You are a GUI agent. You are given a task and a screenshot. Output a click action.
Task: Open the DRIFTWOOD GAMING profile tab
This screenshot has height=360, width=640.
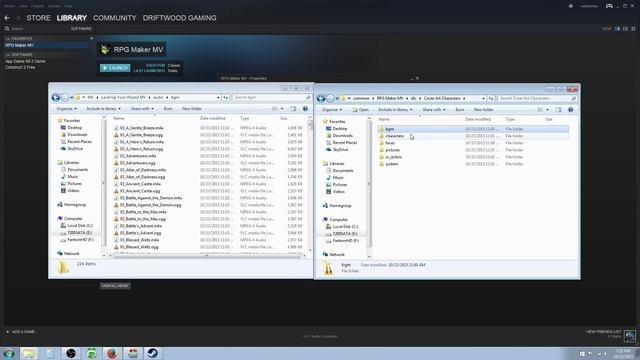[x=180, y=18]
